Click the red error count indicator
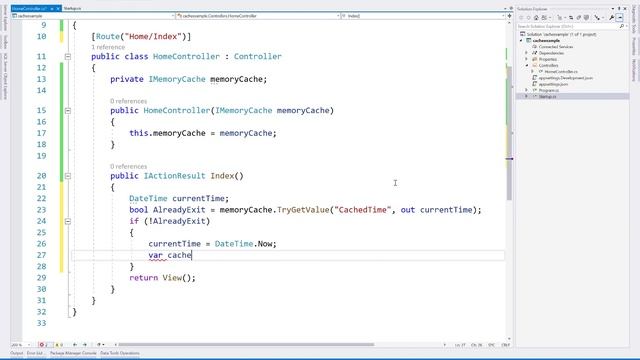This screenshot has width=640, height=360. (44, 345)
